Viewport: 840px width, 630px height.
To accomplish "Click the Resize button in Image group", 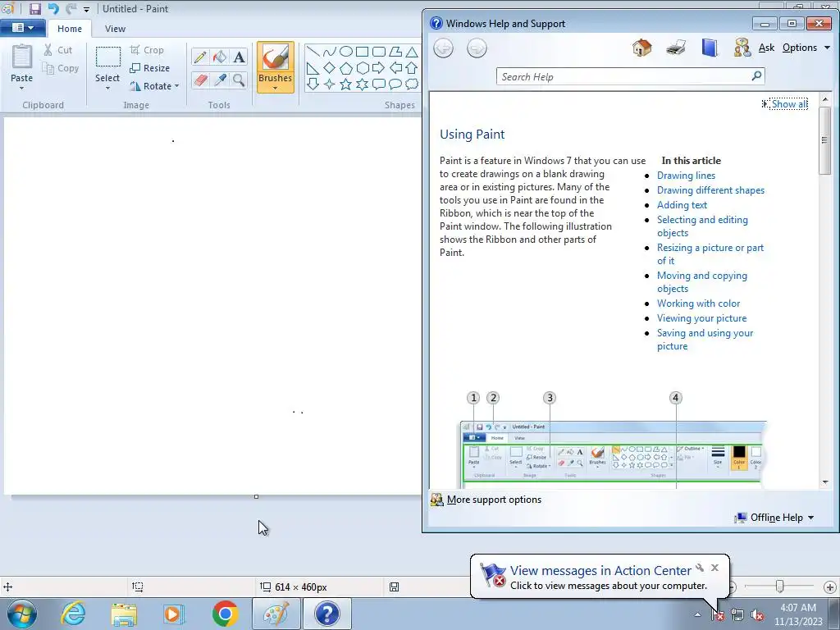I will coord(150,68).
